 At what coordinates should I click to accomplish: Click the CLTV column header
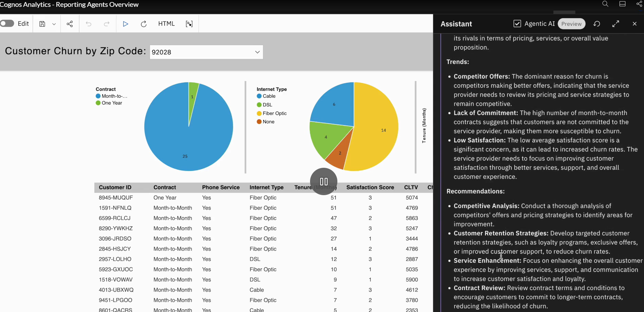click(411, 187)
